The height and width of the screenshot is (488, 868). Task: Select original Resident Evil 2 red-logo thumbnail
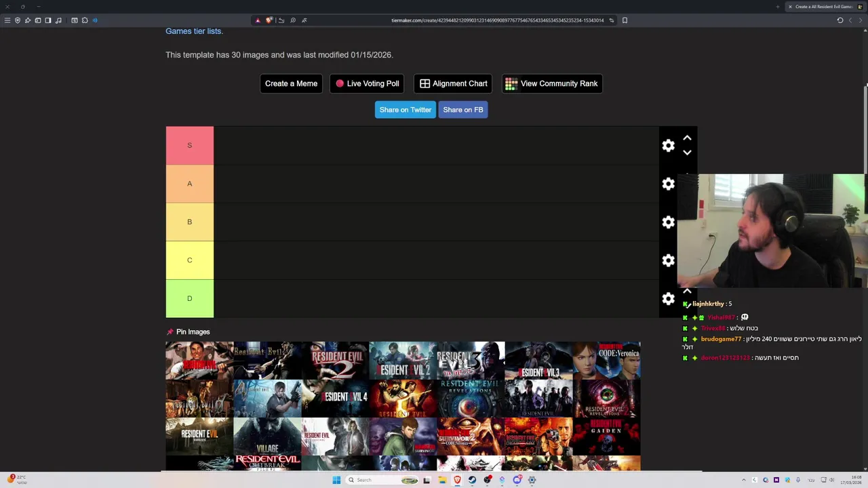(335, 361)
